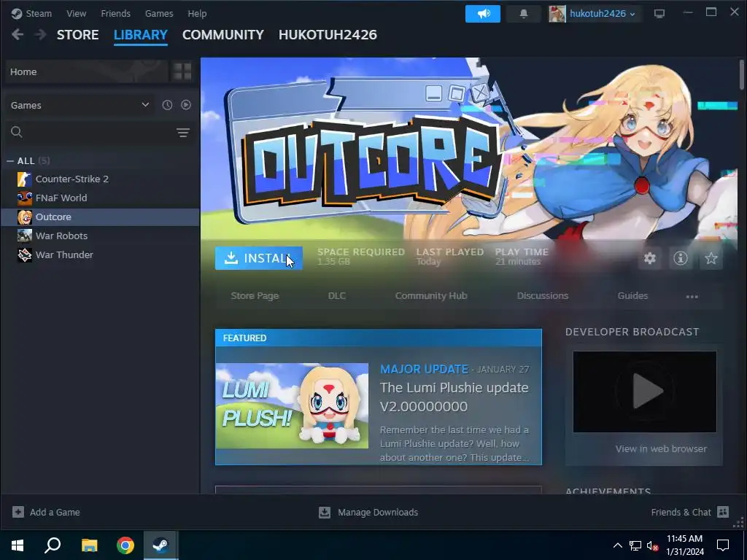This screenshot has width=747, height=560.
Task: Open Windows taskbar search
Action: click(53, 545)
